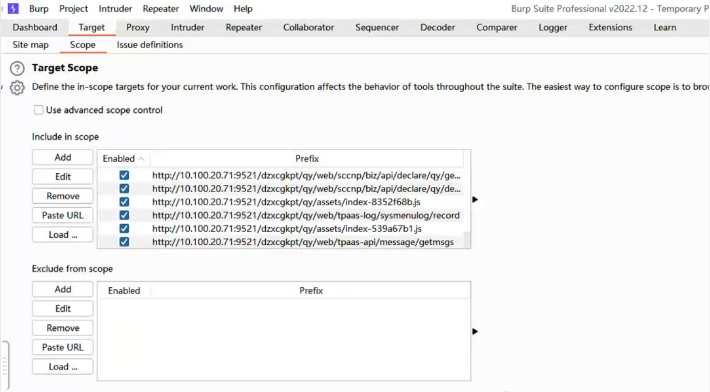710x392 pixels.
Task: Select the tpaas-api/message/getmsgs URL row
Action: (281, 242)
